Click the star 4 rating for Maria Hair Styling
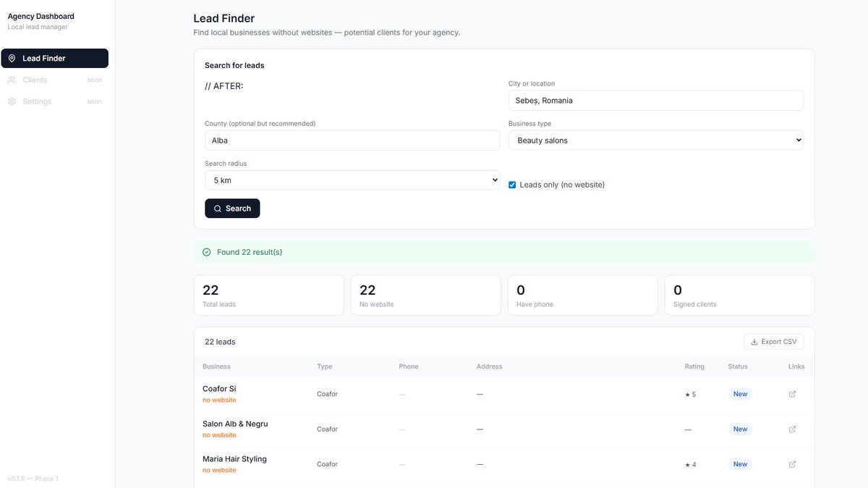Screen dimensions: 868x488 click(690, 465)
